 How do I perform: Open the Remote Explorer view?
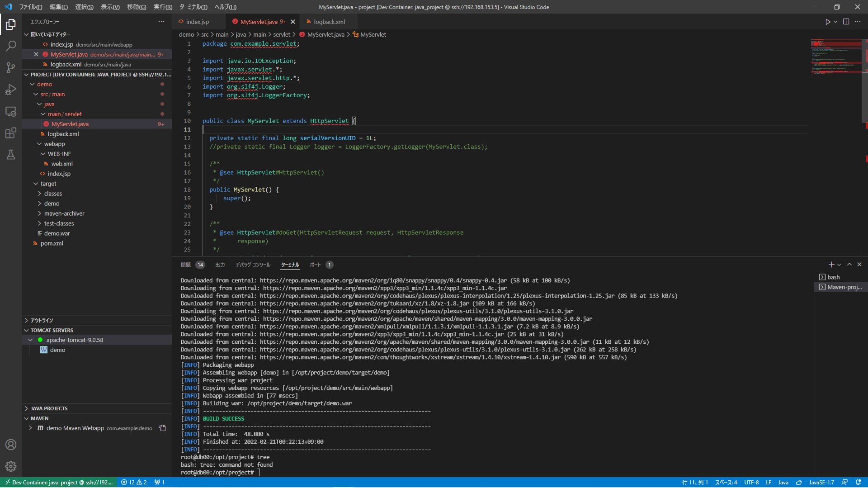click(11, 111)
